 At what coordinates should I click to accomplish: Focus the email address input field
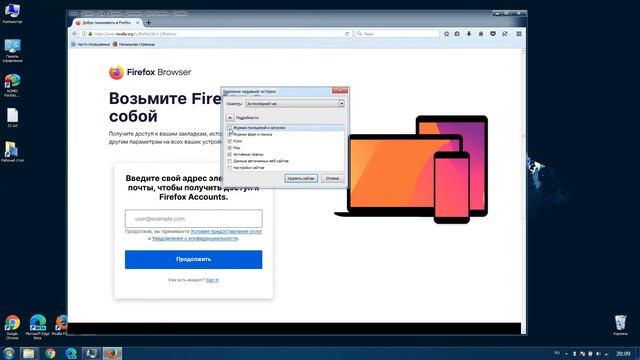pyautogui.click(x=193, y=219)
